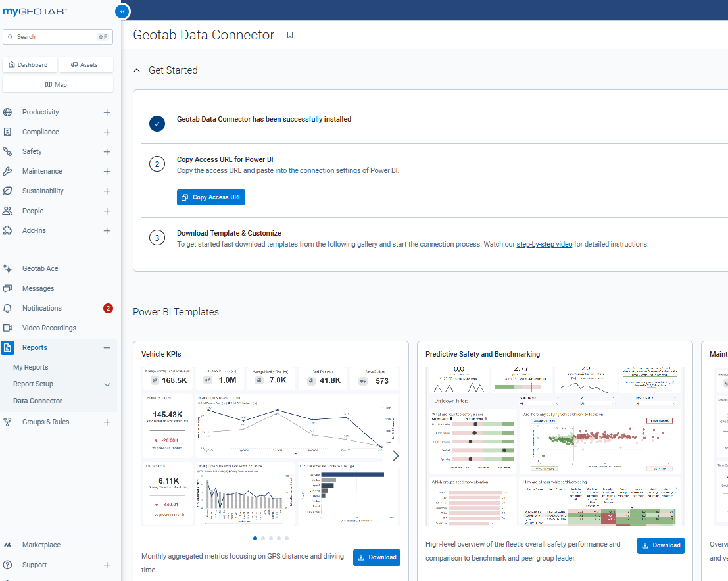Select Data Connector in Reports menu
This screenshot has width=728, height=581.
(x=37, y=401)
